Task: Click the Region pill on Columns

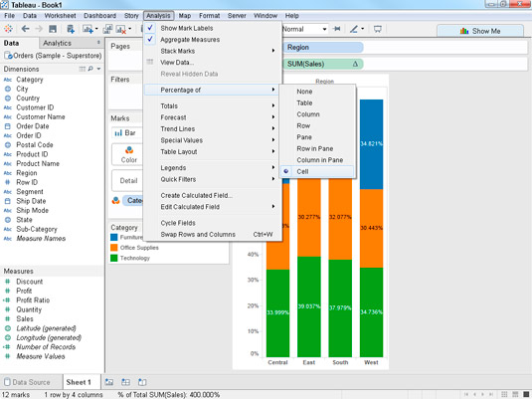Action: (322, 47)
